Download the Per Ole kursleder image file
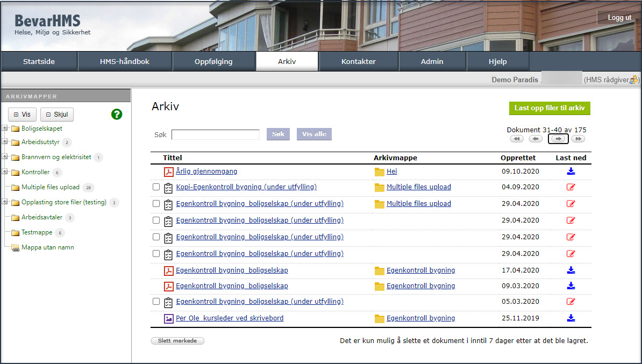This screenshot has width=642, height=364. coord(570,318)
